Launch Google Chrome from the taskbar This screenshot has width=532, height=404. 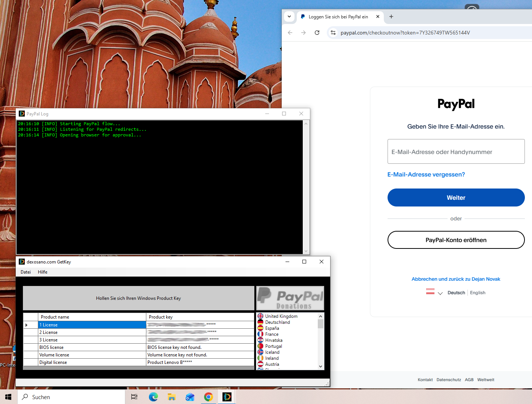[x=209, y=397]
